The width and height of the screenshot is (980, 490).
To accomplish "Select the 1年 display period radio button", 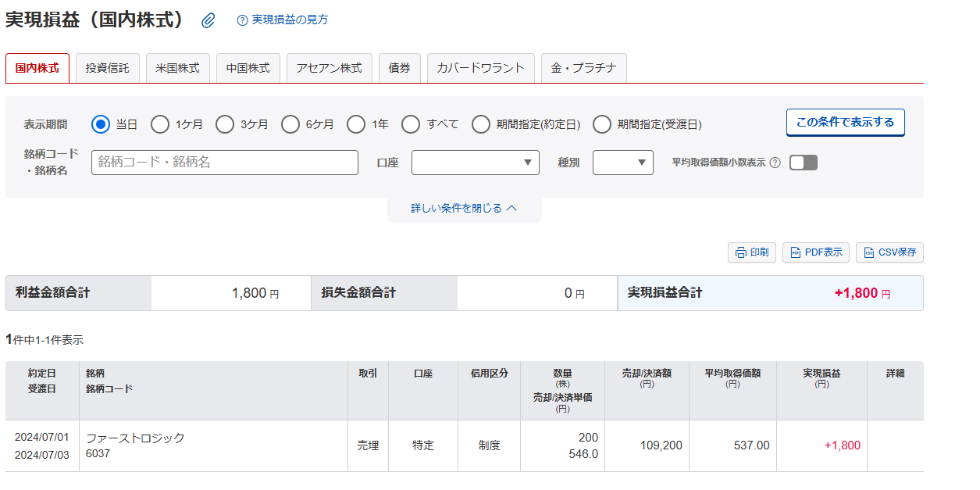I will (356, 123).
